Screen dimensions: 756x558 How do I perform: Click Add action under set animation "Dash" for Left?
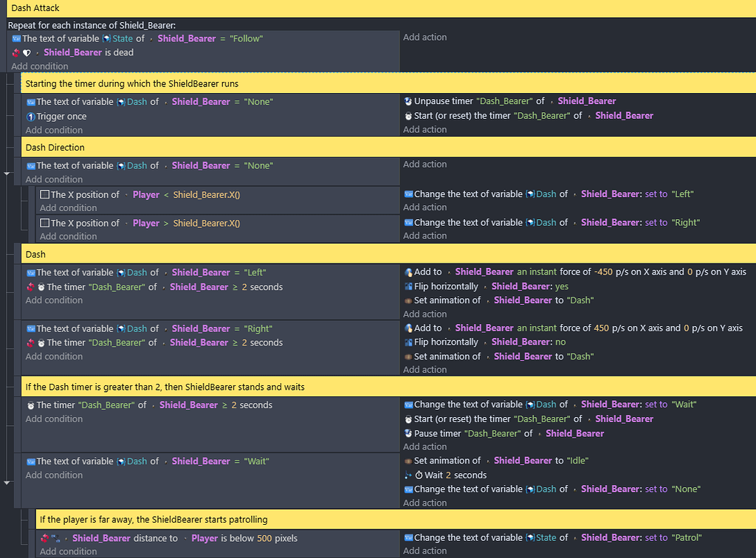425,314
